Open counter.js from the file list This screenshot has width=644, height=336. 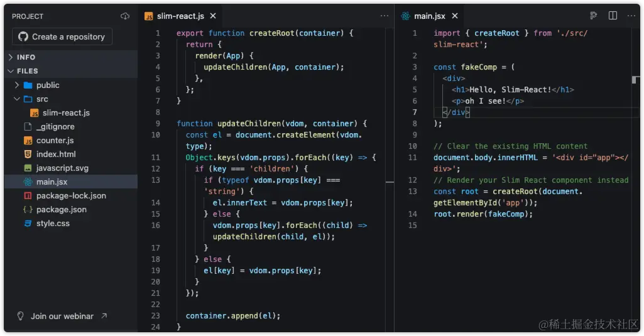55,141
